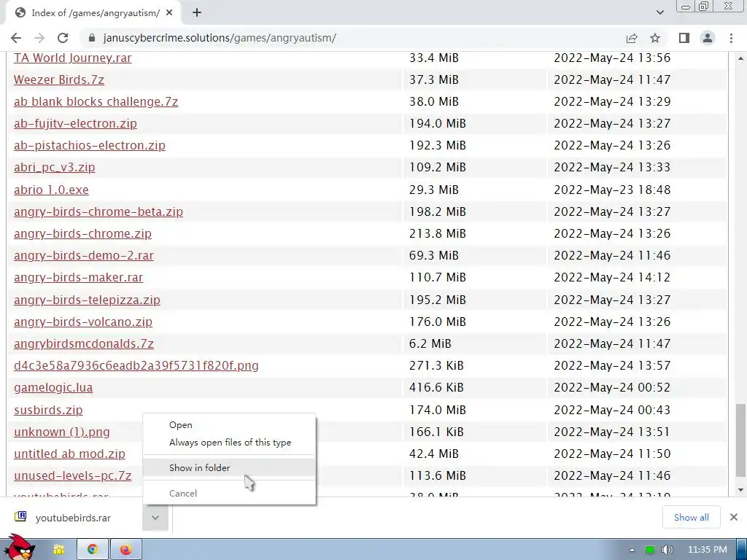The height and width of the screenshot is (560, 747).
Task: Click the Show all downloads button
Action: point(692,517)
